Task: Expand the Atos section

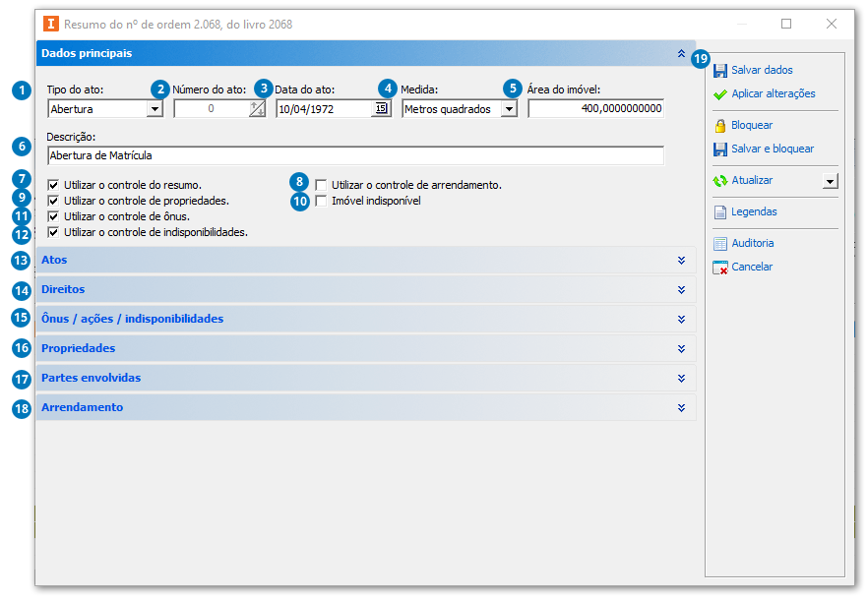Action: point(681,261)
